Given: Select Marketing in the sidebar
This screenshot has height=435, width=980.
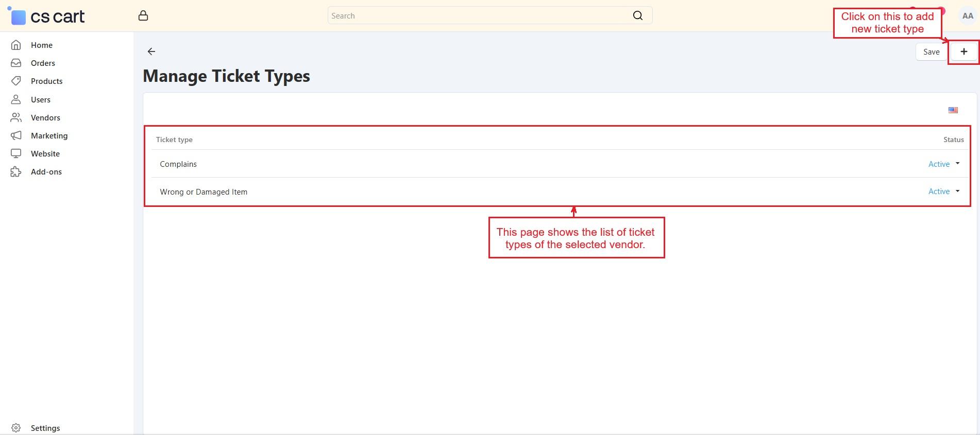Looking at the screenshot, I should (x=49, y=136).
